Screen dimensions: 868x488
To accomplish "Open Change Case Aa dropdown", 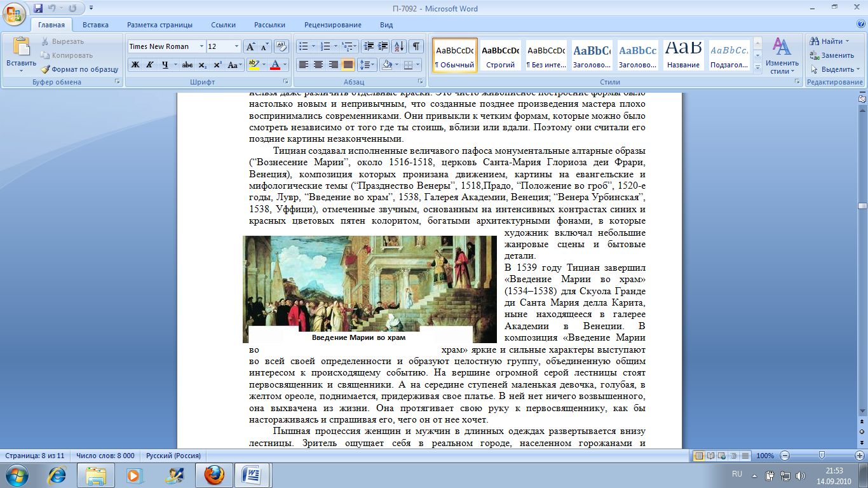I will 235,65.
